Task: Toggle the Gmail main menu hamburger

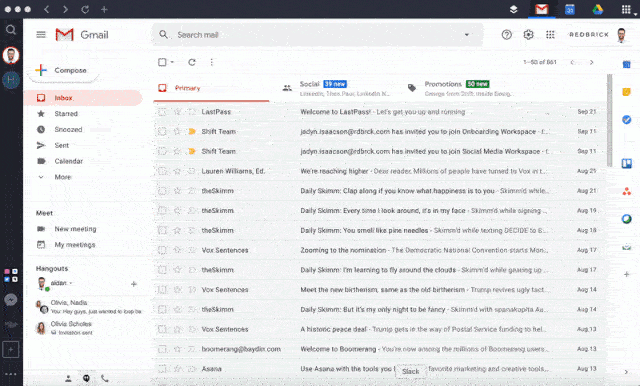Action: click(41, 35)
